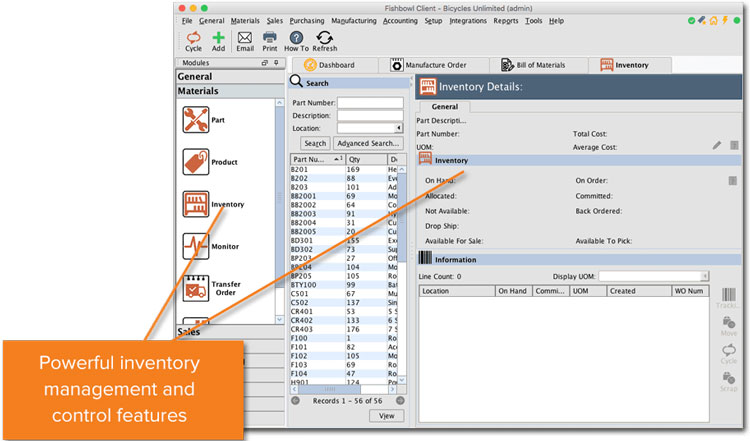This screenshot has width=750, height=441.
Task: Click the Description input field
Action: [x=370, y=115]
